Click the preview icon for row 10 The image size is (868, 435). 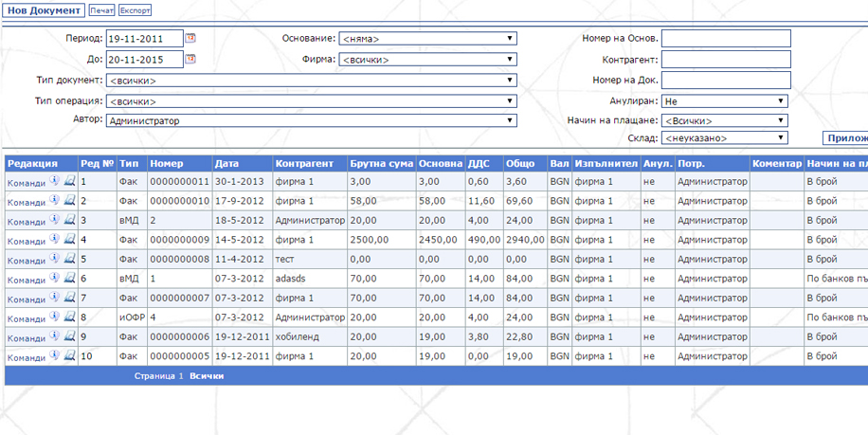pos(69,356)
